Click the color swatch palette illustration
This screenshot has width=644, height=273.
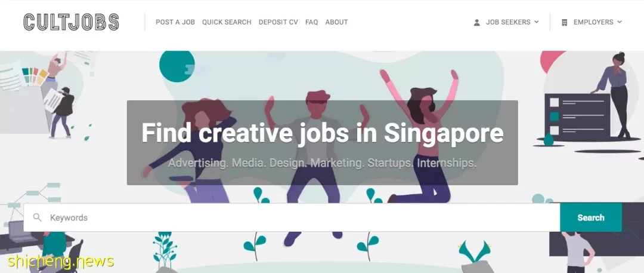pyautogui.click(x=35, y=76)
